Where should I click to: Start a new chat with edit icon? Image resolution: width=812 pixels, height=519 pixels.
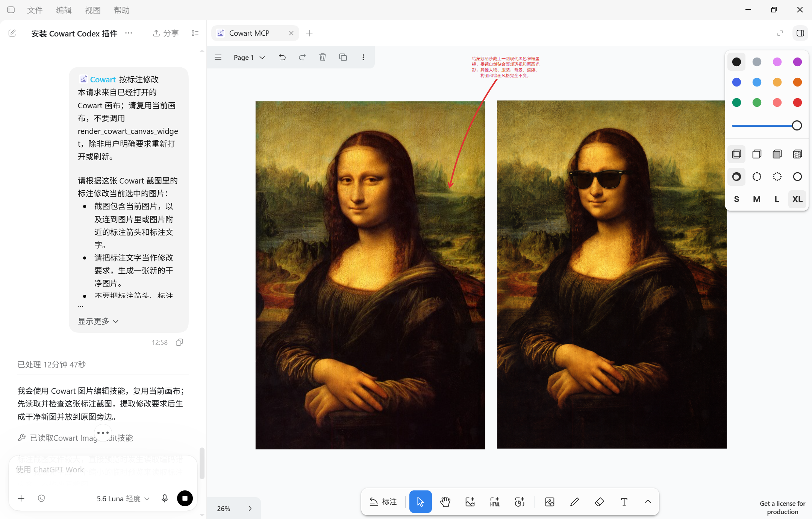pyautogui.click(x=12, y=33)
